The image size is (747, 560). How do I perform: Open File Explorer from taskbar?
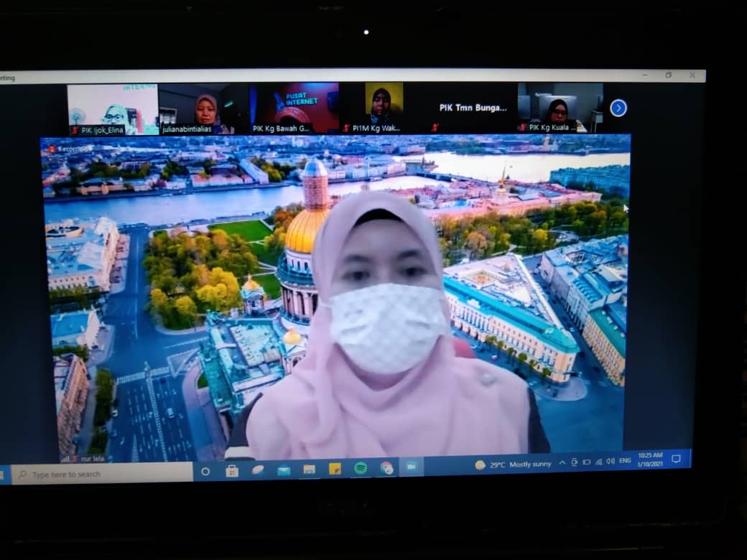coord(309,470)
